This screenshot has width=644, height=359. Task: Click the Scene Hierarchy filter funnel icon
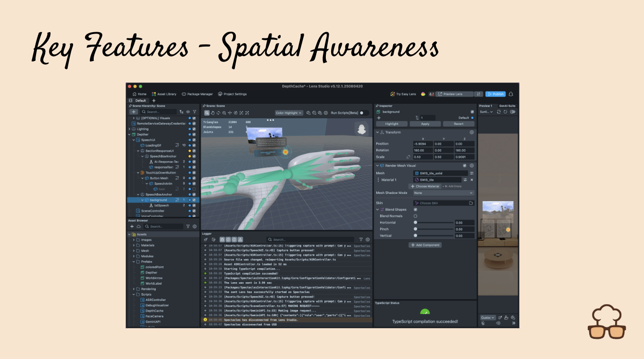click(195, 111)
